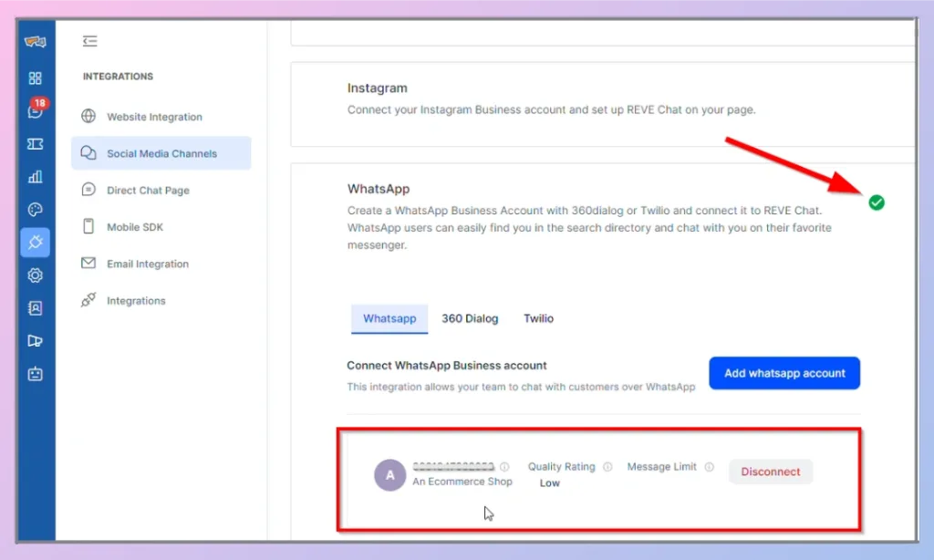Select Social Media Channels menu item
This screenshot has width=934, height=560.
161,153
